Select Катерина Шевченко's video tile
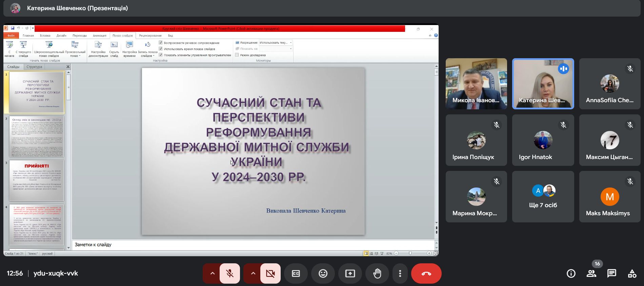The width and height of the screenshot is (644, 286). [543, 84]
